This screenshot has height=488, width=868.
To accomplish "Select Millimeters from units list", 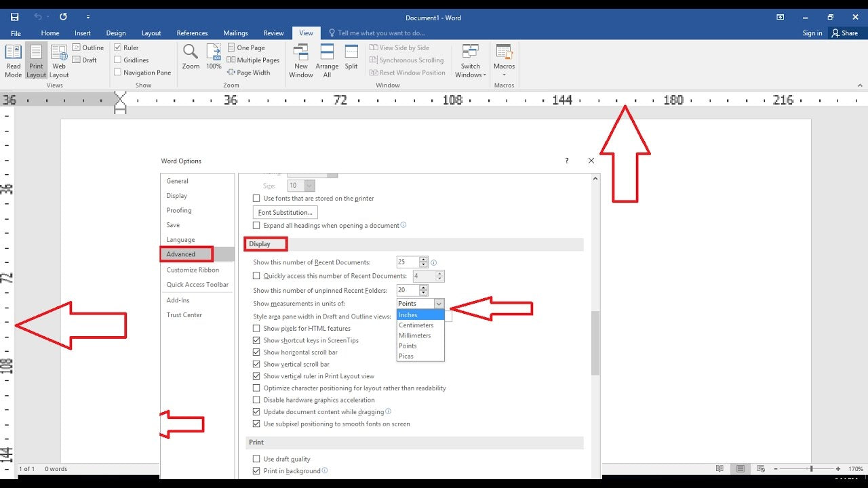I will pyautogui.click(x=420, y=335).
